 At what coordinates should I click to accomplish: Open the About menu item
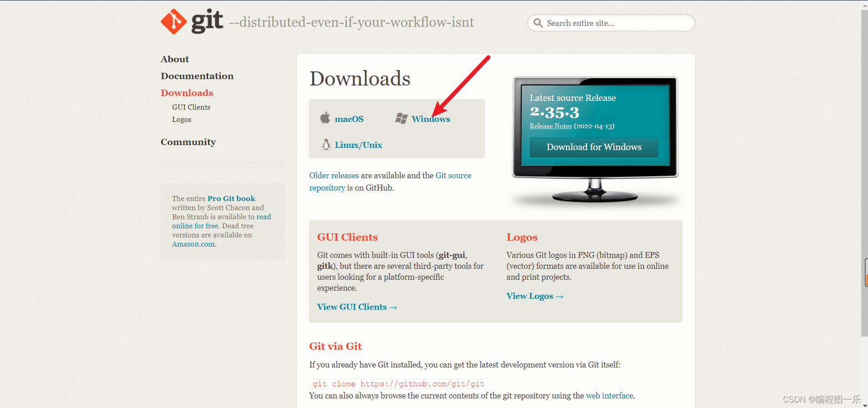(x=175, y=59)
